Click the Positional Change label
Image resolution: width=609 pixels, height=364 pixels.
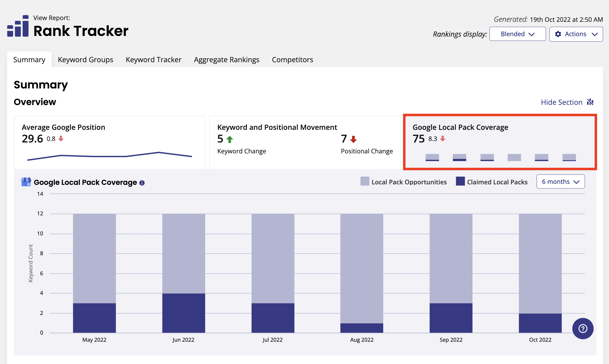367,151
